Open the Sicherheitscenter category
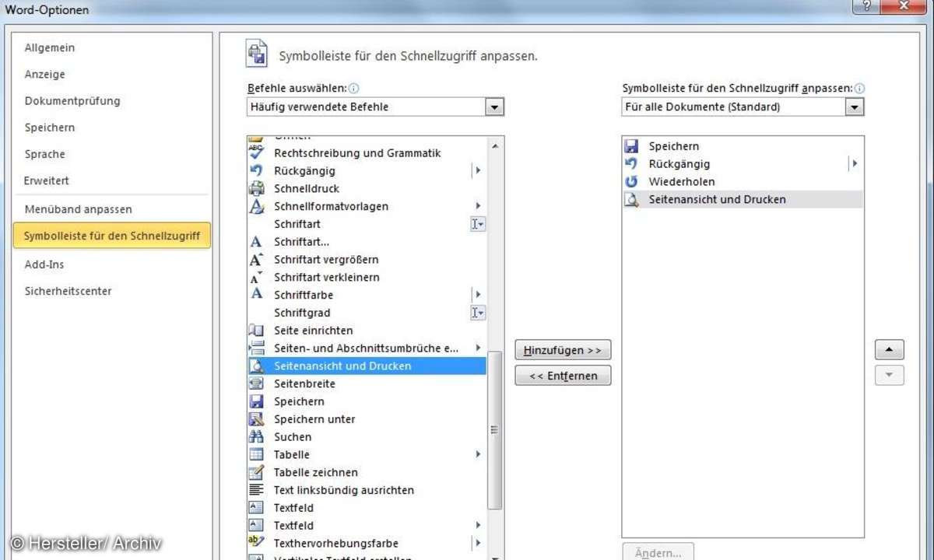The width and height of the screenshot is (934, 560). click(x=68, y=291)
